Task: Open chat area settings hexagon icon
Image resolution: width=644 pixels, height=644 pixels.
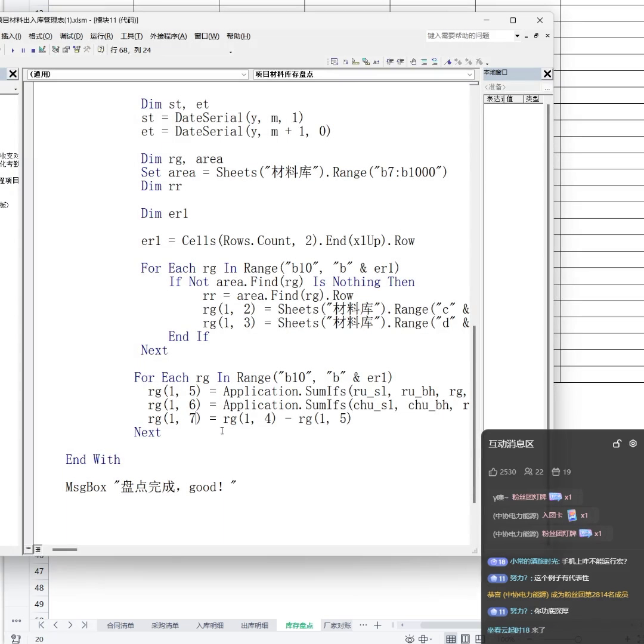Action: [633, 443]
